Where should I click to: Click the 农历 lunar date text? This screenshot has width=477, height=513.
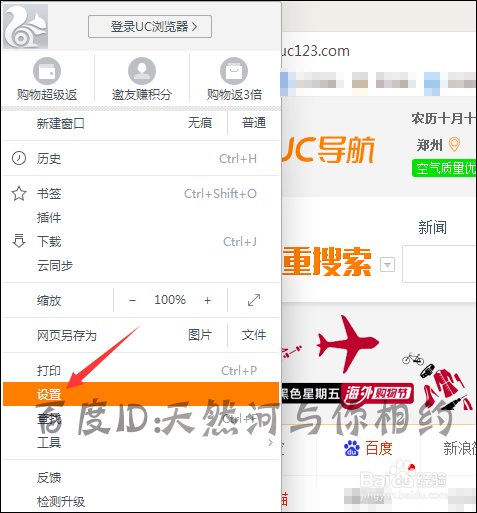[444, 118]
